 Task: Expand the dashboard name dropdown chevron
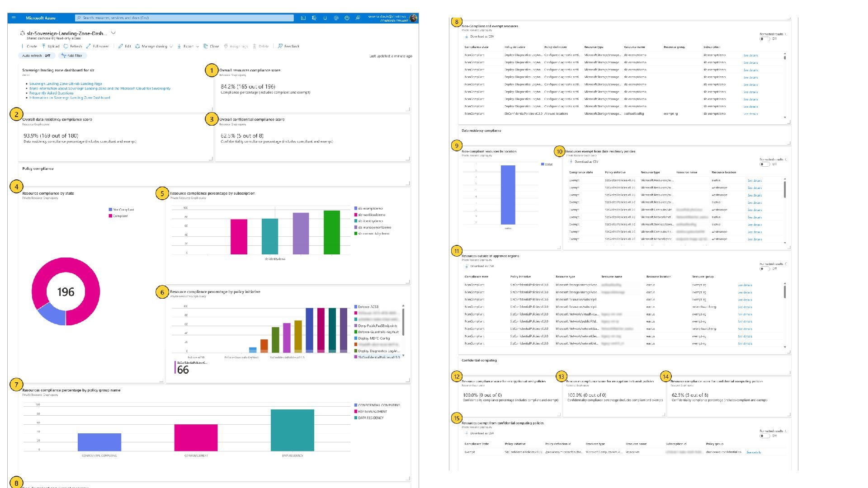pos(113,33)
